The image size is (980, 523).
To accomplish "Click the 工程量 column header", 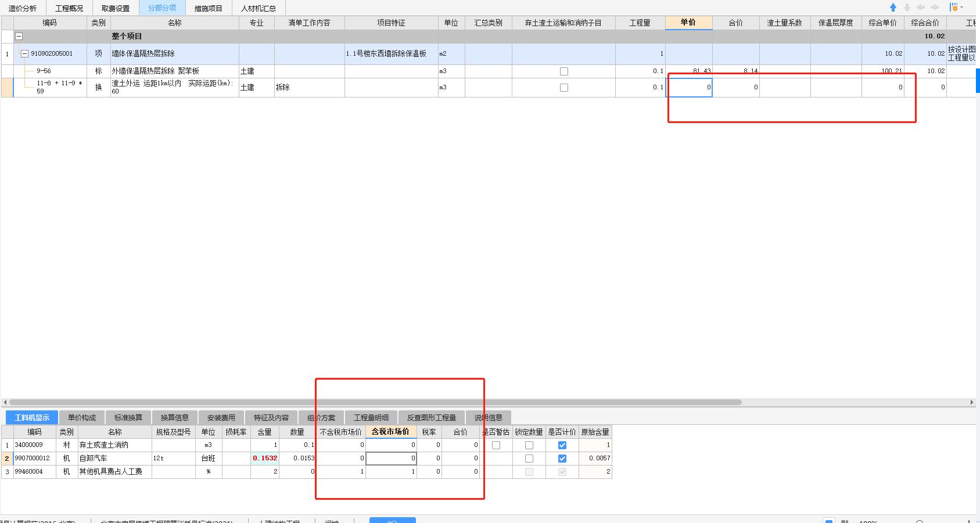I will (640, 23).
